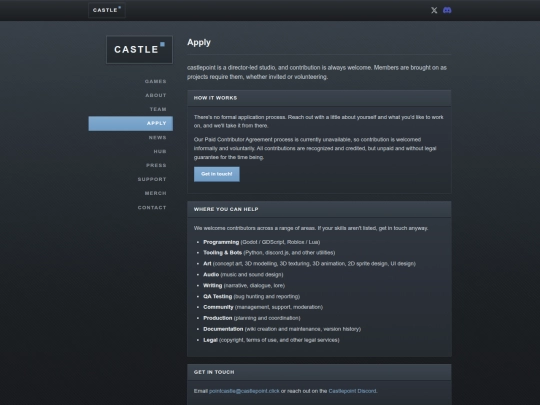Click the Documentation list entry
Image resolution: width=540 pixels, height=405 pixels.
pyautogui.click(x=282, y=329)
